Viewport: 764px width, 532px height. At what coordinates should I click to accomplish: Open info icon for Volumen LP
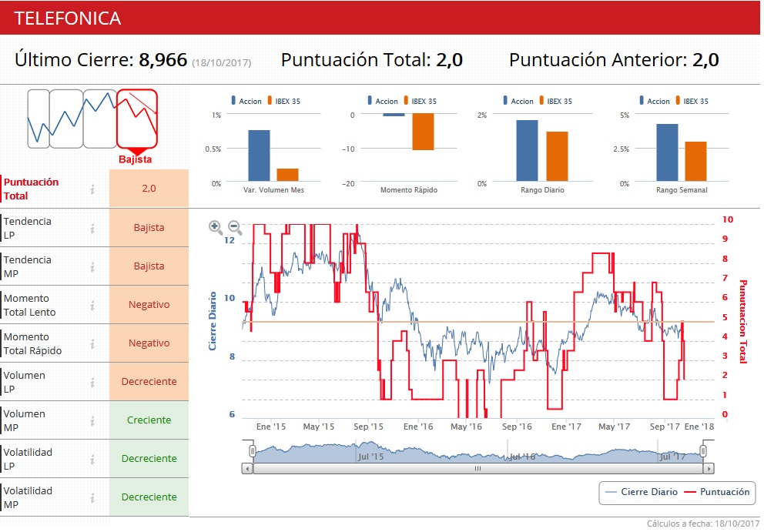[92, 382]
